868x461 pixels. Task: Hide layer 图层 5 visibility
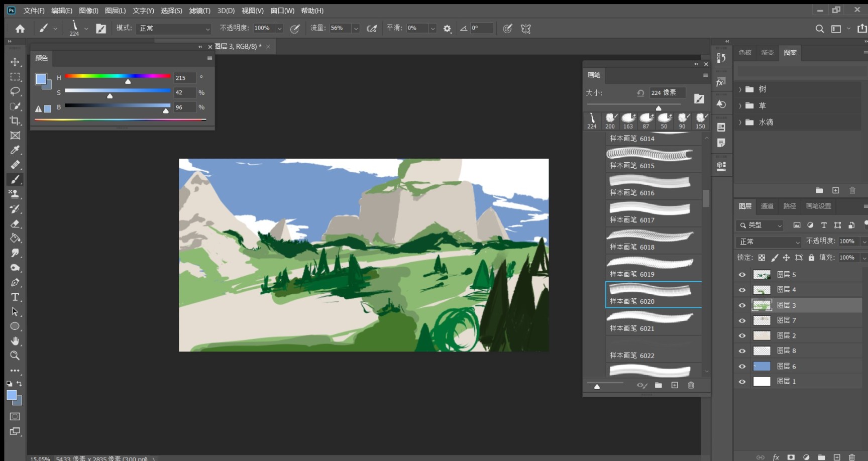pyautogui.click(x=742, y=275)
